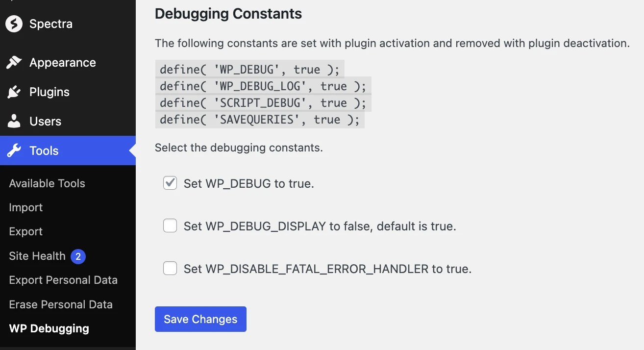Open the Export tool
Viewport: 644px width, 350px height.
click(x=25, y=231)
